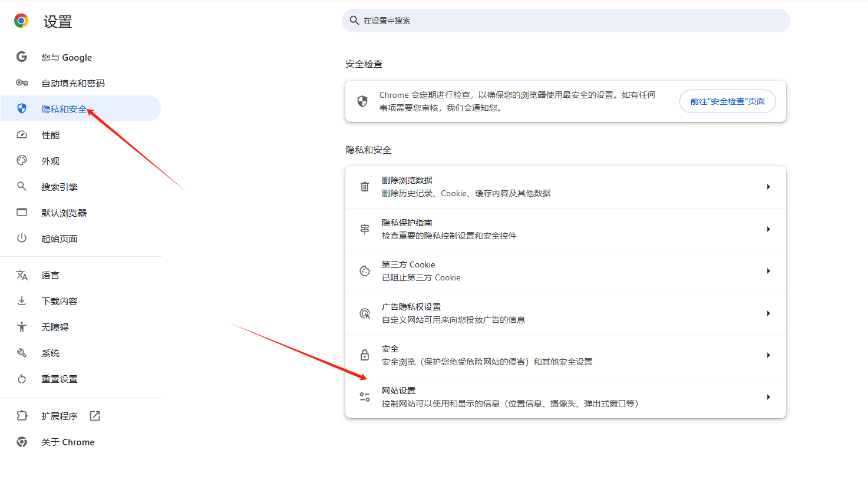This screenshot has width=868, height=483.
Task: Open 起始页面 settings section
Action: pyautogui.click(x=80, y=239)
